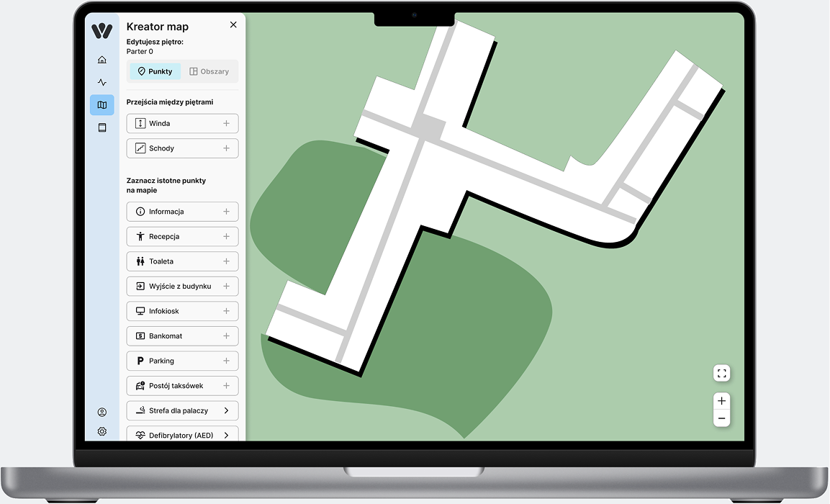
Task: Open the activity pulse icon in sidebar
Action: (x=102, y=83)
